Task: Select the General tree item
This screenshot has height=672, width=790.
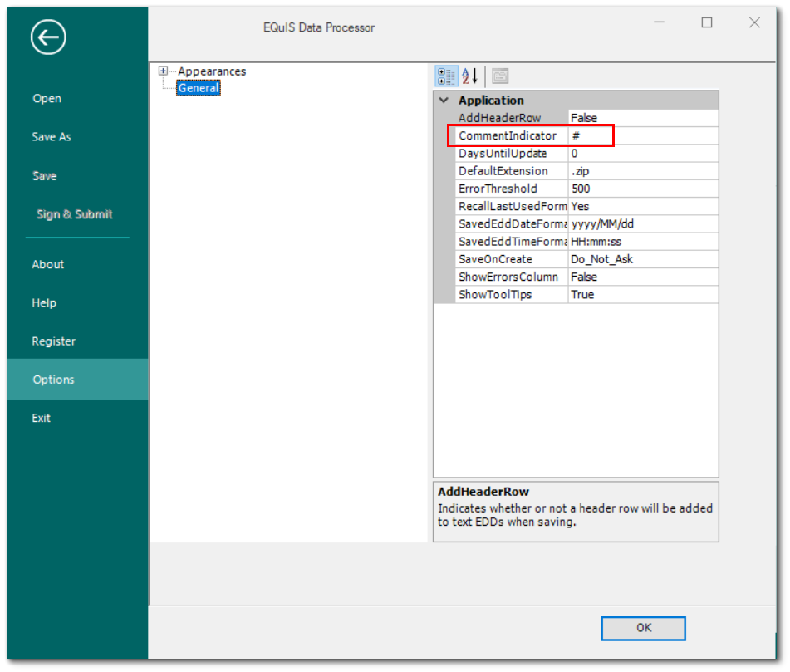Action: [199, 88]
